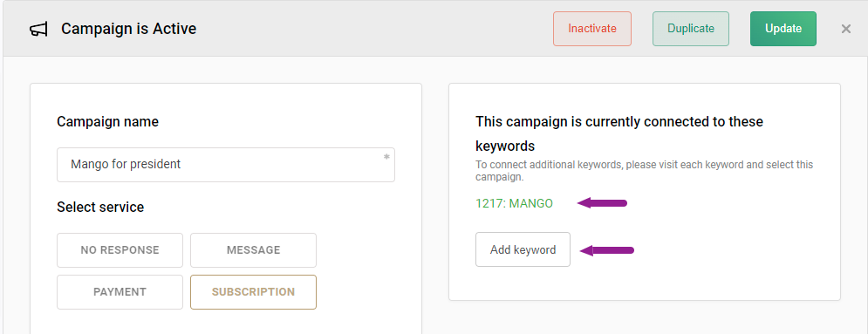Click the 'Select service' heading

click(x=100, y=208)
